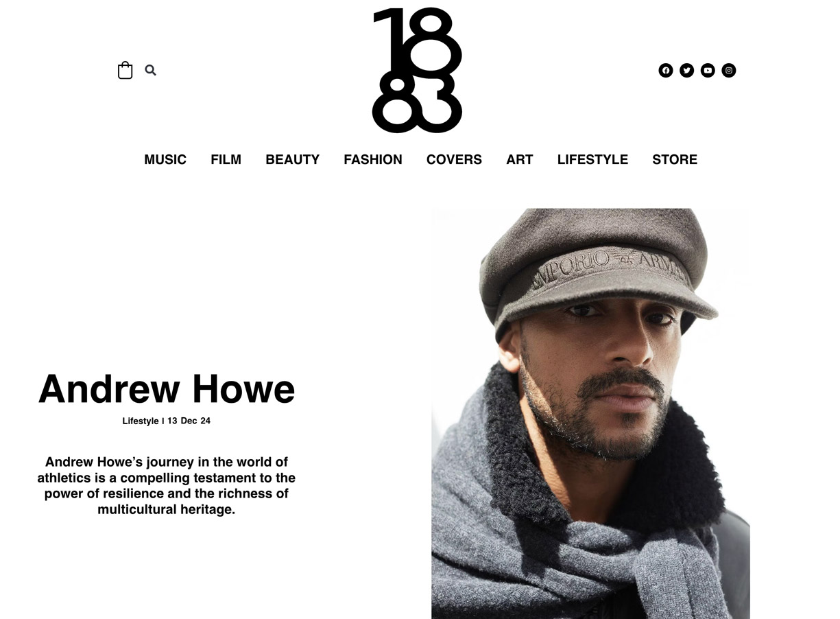Click the Andrew Howe portrait photo

coord(590,414)
